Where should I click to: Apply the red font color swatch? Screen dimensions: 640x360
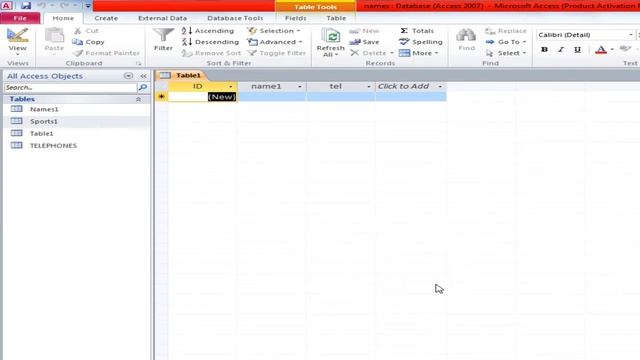click(600, 50)
